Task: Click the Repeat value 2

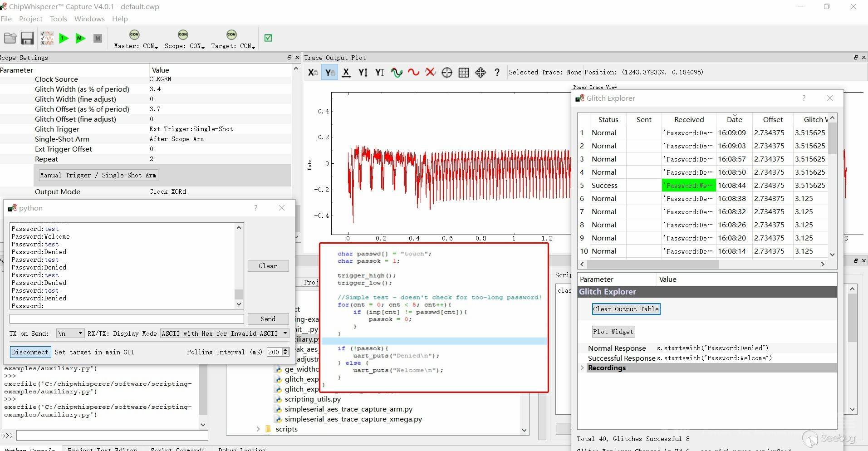Action: pyautogui.click(x=152, y=159)
